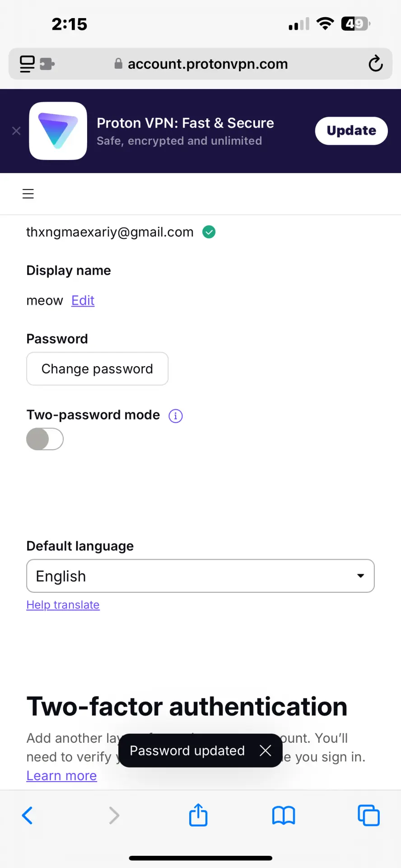Screen dimensions: 401x868
Task: Enable Two-password mode switch
Action: (x=45, y=439)
